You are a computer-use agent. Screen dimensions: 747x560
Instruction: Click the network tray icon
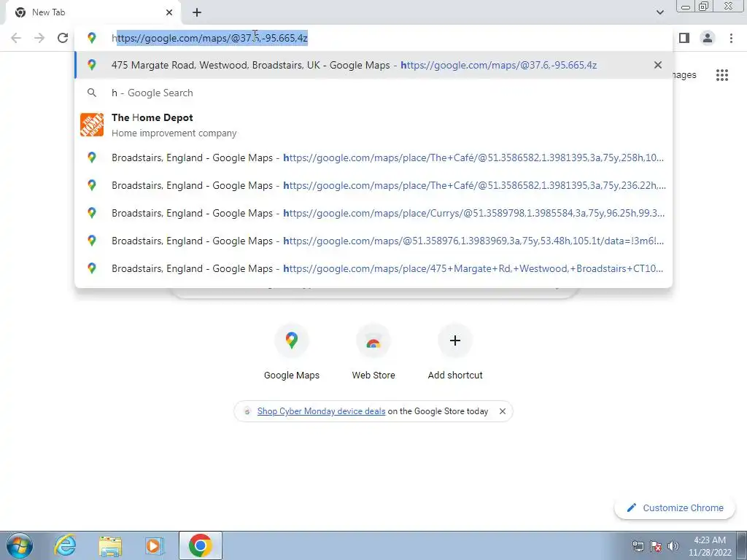(638, 545)
